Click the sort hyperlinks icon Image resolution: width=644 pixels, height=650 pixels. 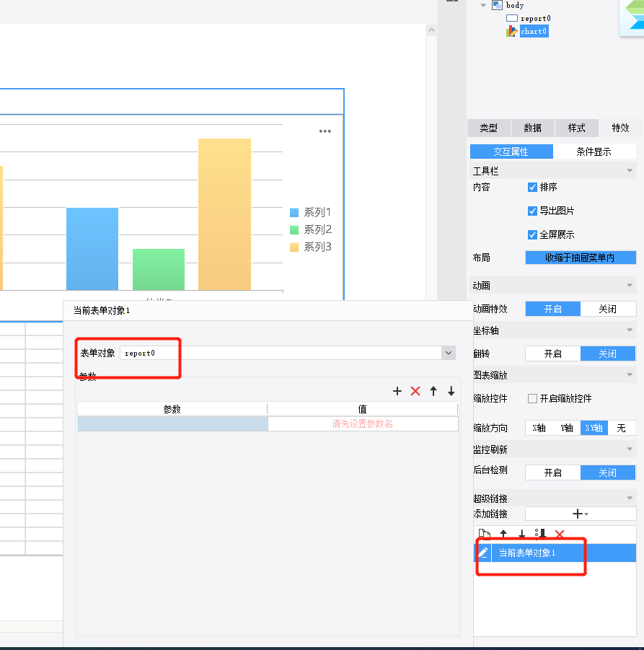540,534
